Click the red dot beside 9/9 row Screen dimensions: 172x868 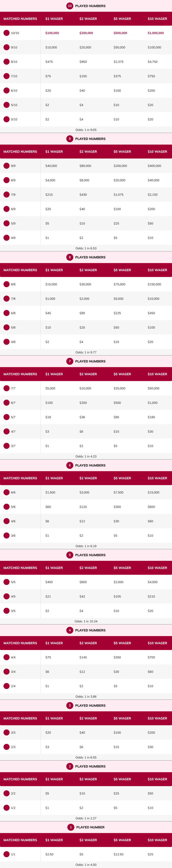[x=7, y=166]
